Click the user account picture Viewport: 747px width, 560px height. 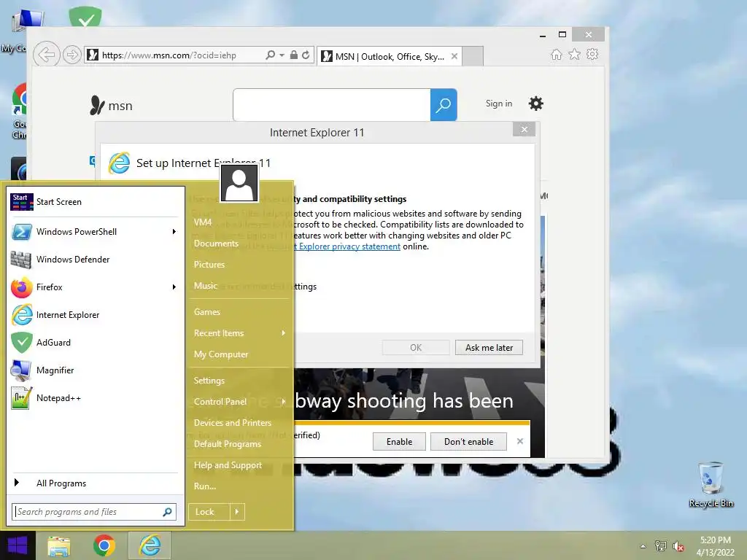tap(239, 183)
